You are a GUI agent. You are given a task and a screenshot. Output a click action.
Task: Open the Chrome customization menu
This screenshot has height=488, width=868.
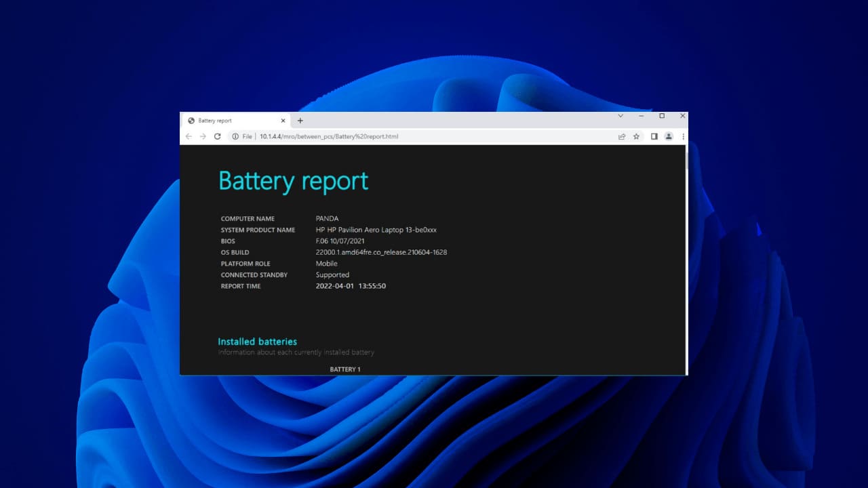(x=683, y=136)
